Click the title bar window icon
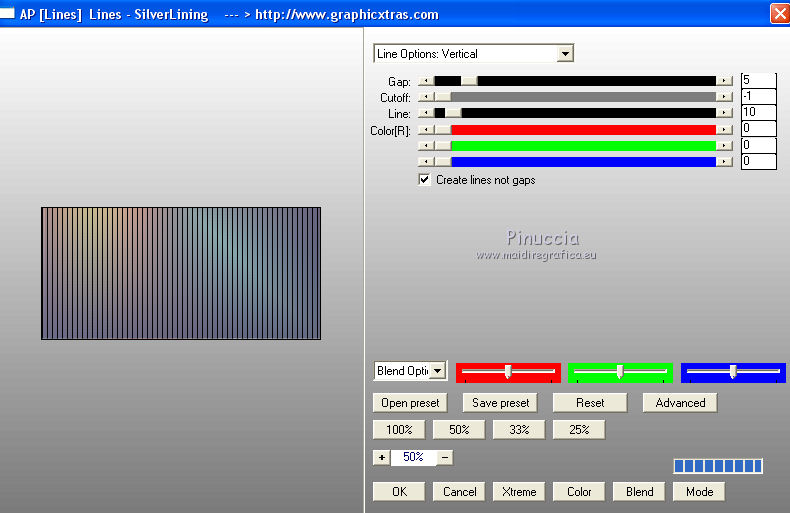This screenshot has height=513, width=790. [7, 12]
